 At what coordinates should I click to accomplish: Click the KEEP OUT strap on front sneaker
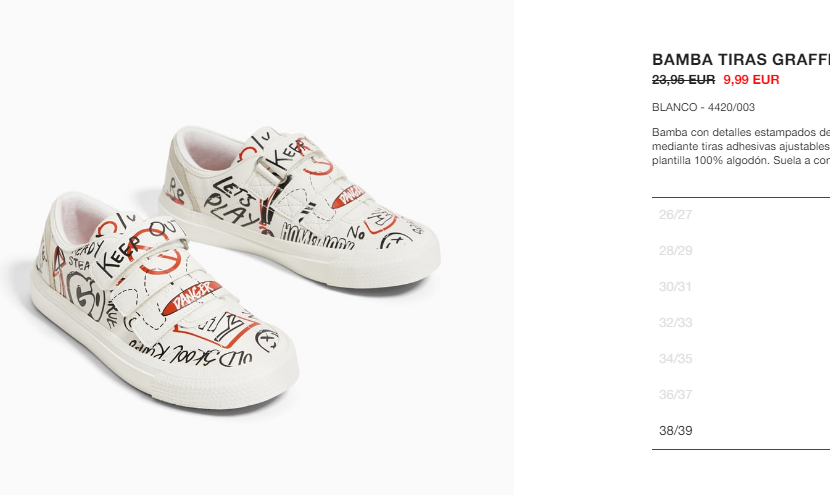click(139, 247)
